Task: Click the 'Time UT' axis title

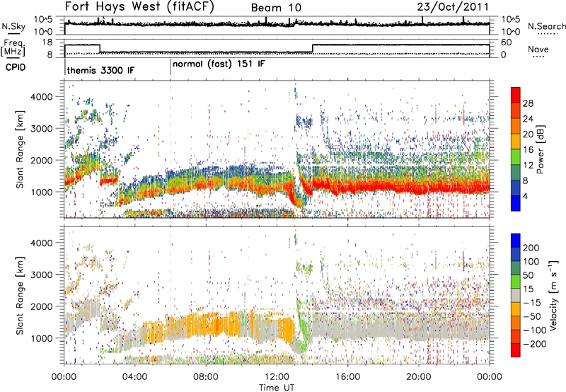Action: 277,388
